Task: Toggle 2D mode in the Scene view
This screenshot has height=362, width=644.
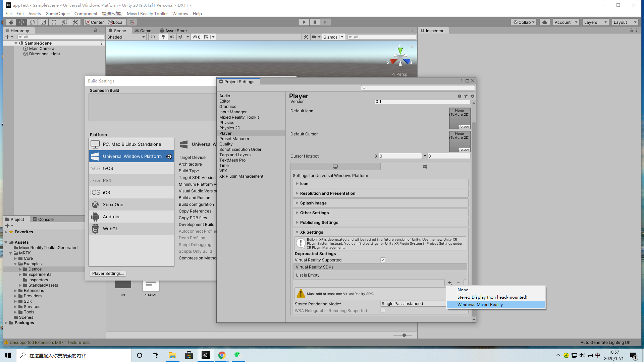Action: 153,37
